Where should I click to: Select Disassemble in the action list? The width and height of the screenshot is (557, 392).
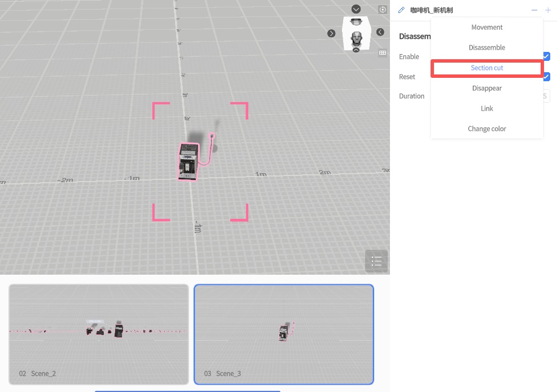click(x=486, y=48)
